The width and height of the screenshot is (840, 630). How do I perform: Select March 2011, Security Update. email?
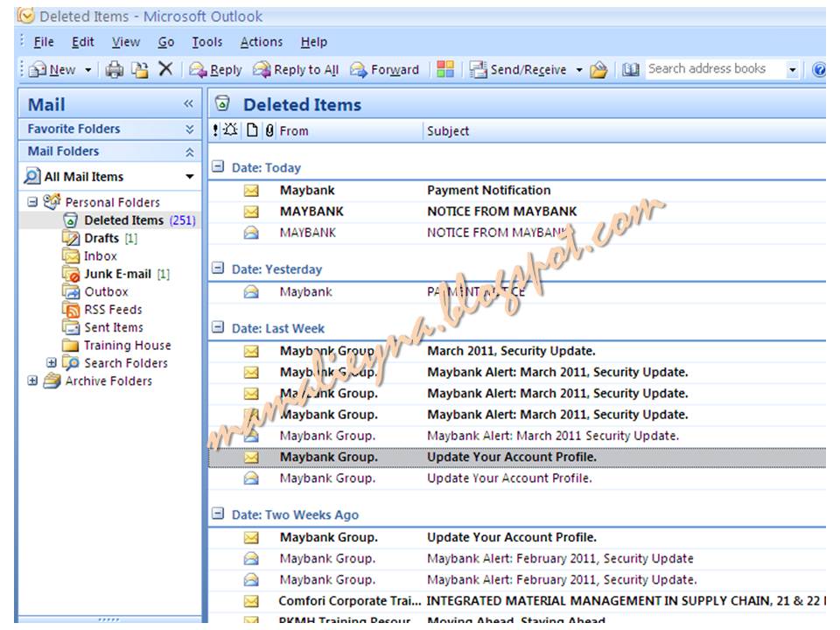(x=517, y=352)
